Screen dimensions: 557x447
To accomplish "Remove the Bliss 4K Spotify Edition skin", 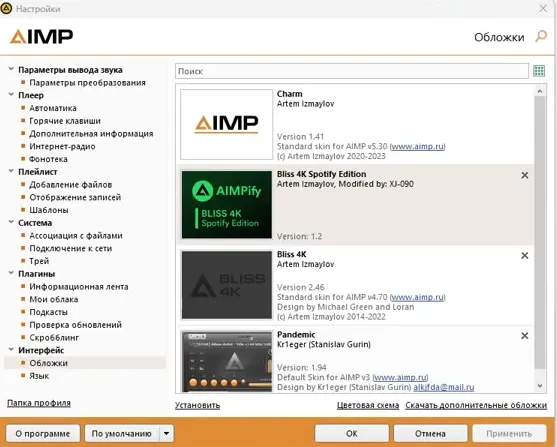I will tap(524, 175).
